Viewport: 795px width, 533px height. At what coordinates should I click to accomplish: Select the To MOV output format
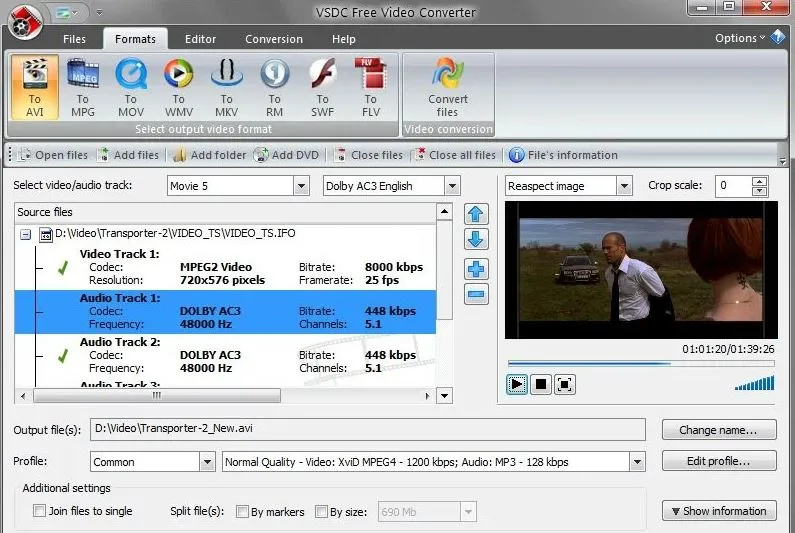(x=131, y=87)
